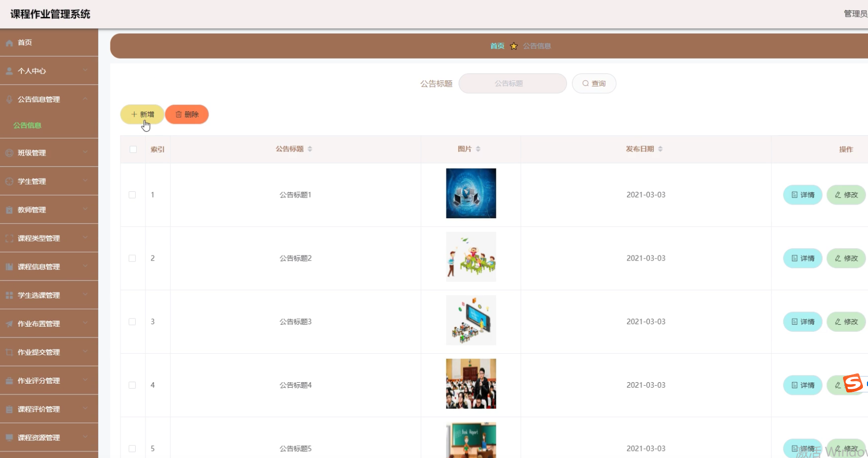This screenshot has height=458, width=868.
Task: Click the 公告标题5 cell text
Action: 295,449
